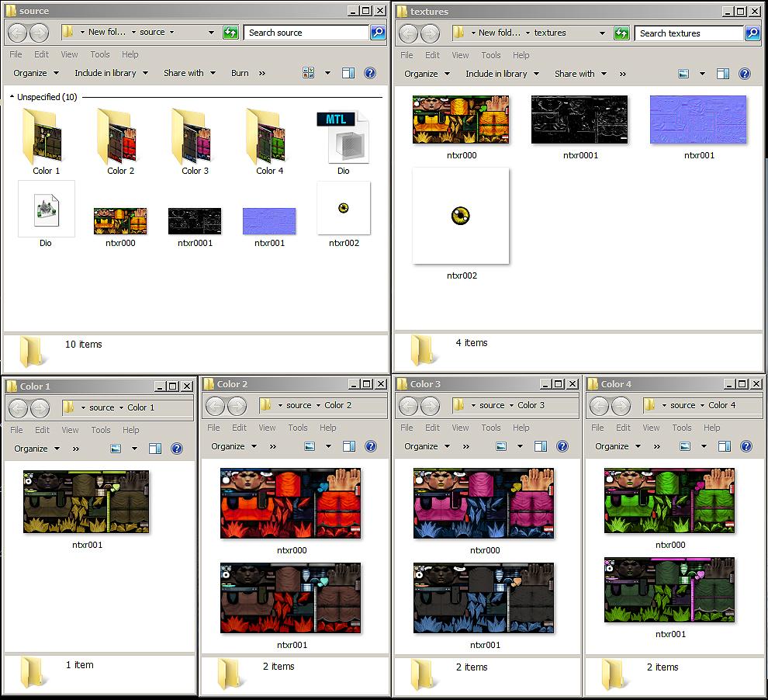Toggle preview pane in Color 3 window

pos(541,446)
